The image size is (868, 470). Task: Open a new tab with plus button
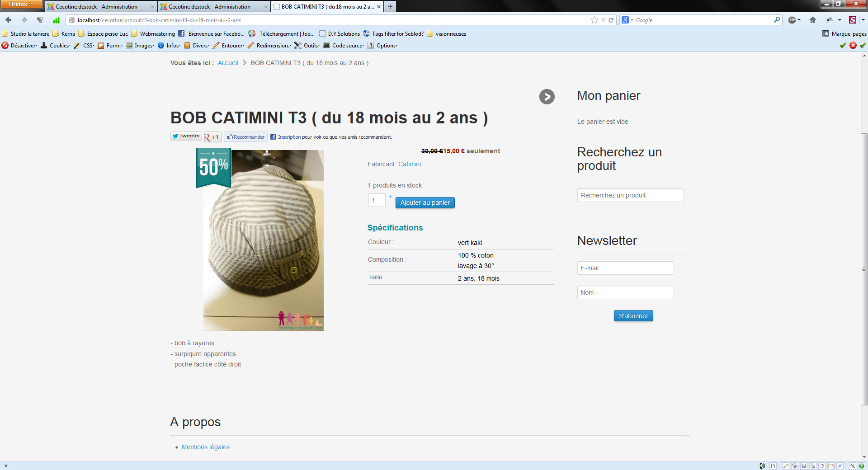[390, 6]
